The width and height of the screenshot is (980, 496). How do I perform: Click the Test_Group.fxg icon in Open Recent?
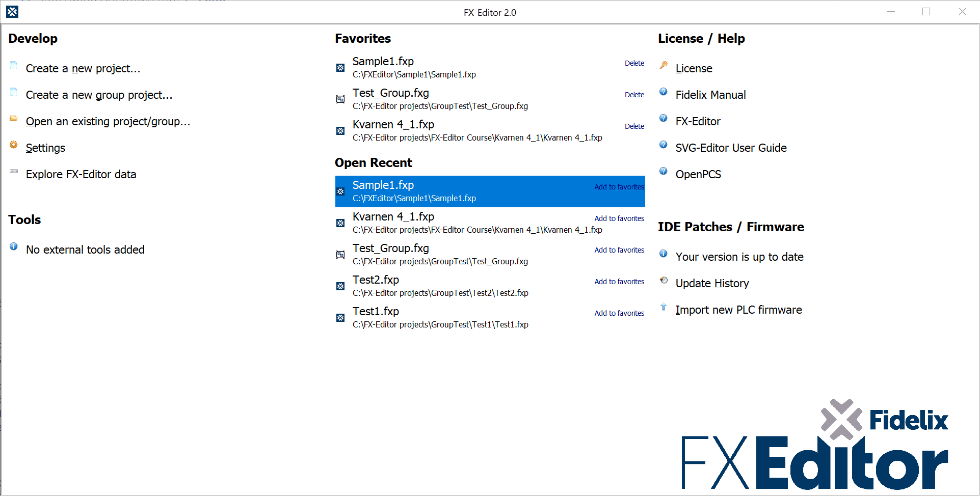click(x=340, y=255)
